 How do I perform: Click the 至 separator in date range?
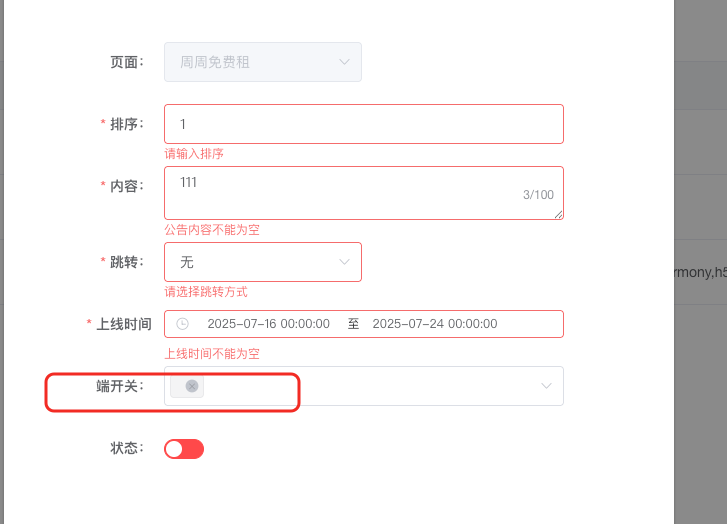pos(353,324)
